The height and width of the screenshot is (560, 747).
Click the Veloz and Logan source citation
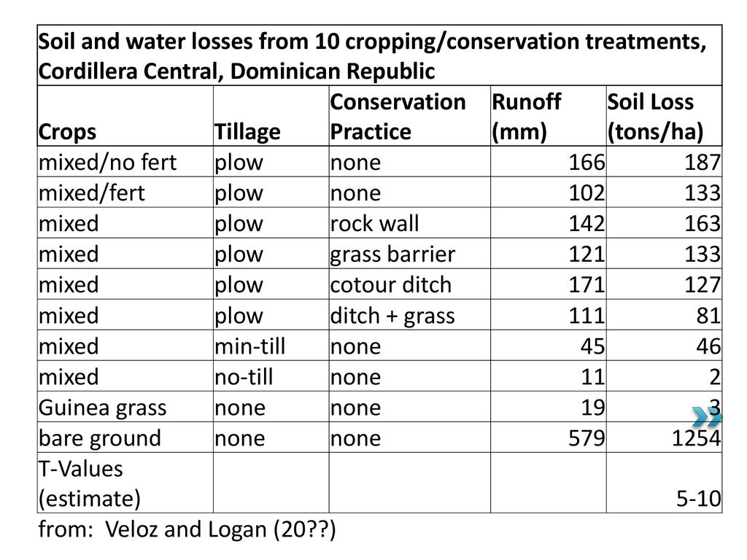187,530
